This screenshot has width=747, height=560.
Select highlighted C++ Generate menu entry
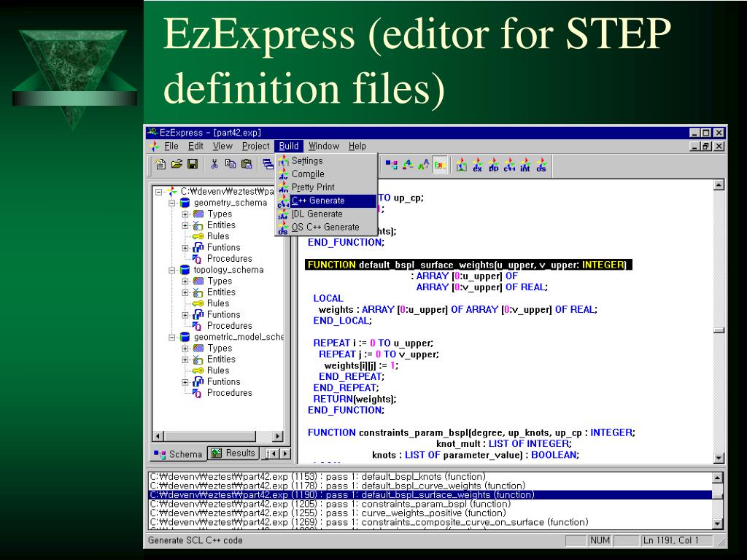coord(326,201)
